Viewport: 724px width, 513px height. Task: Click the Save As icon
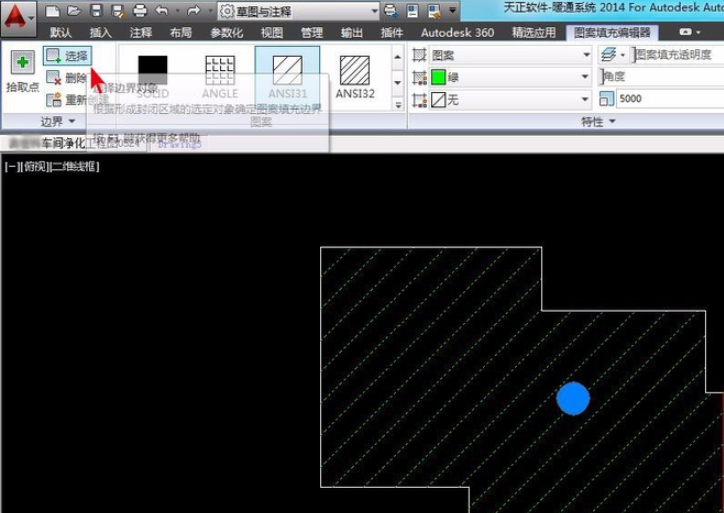tap(118, 11)
